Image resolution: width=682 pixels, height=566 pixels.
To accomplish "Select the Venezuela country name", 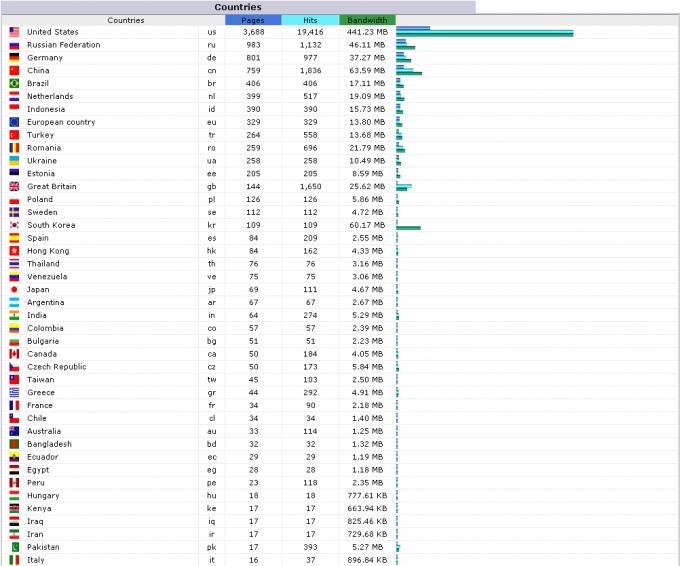I will click(x=47, y=277).
